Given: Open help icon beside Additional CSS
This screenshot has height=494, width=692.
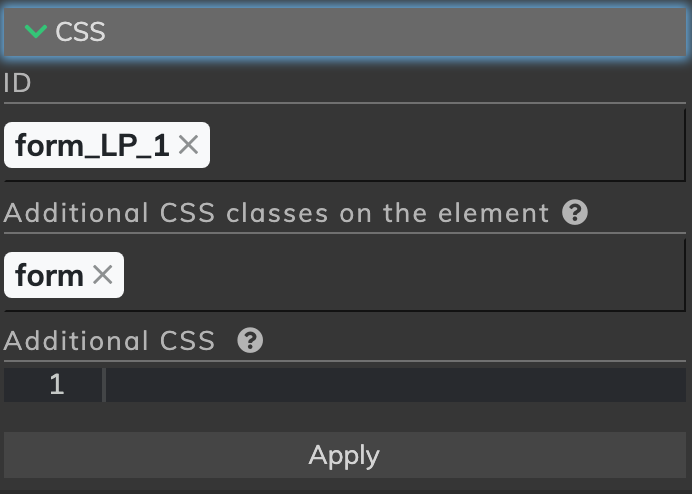Looking at the screenshot, I should pyautogui.click(x=250, y=340).
